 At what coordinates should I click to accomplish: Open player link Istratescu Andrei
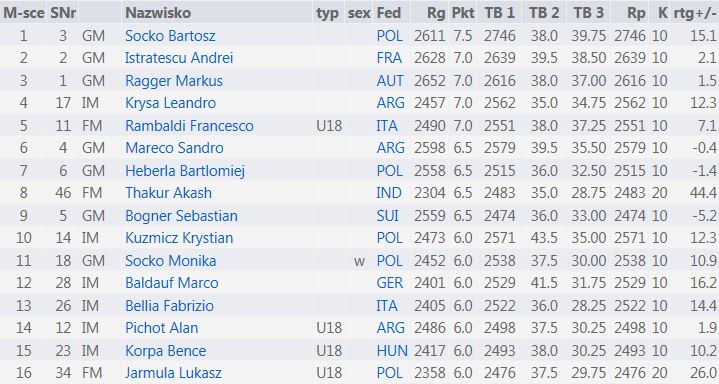click(179, 58)
